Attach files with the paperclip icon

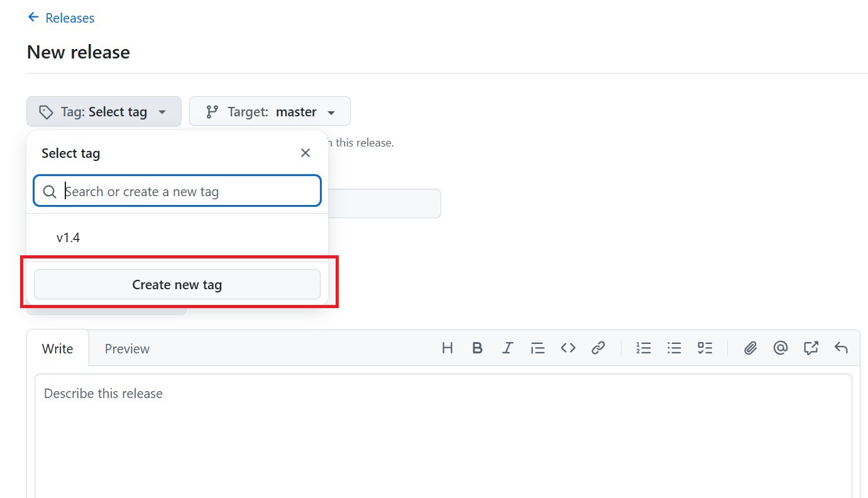point(750,348)
